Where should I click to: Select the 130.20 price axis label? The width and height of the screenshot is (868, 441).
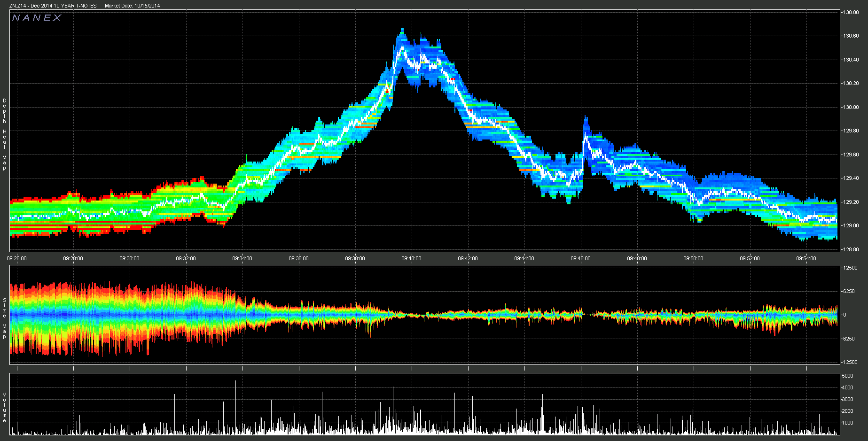click(x=851, y=83)
